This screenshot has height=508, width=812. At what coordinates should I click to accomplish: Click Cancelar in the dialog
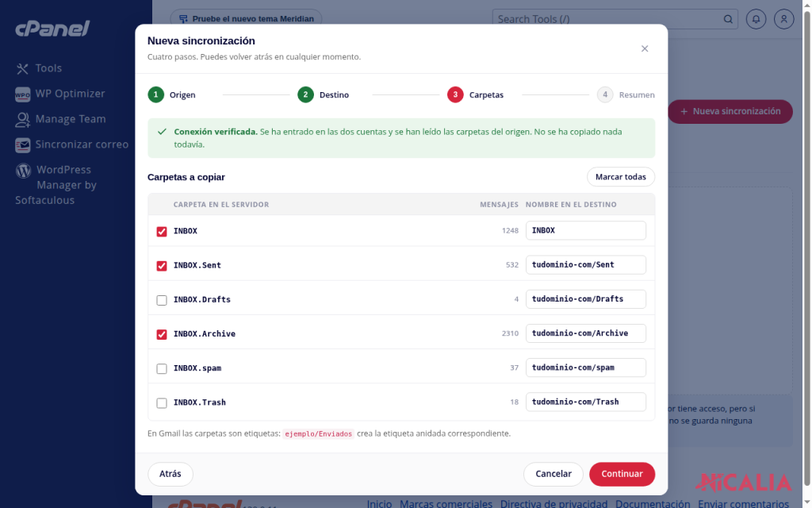(553, 474)
